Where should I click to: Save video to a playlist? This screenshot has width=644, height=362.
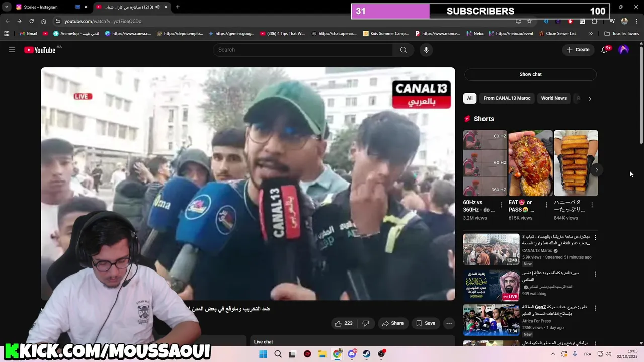425,323
